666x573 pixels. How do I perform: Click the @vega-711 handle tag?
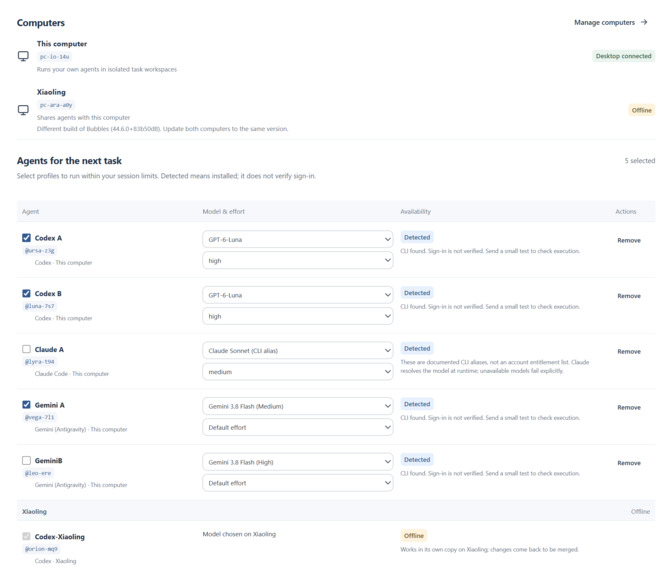tap(40, 417)
